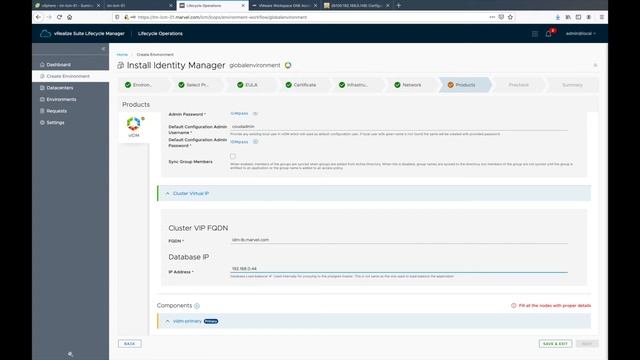Click the vRealize cloud logo icon

45,34
